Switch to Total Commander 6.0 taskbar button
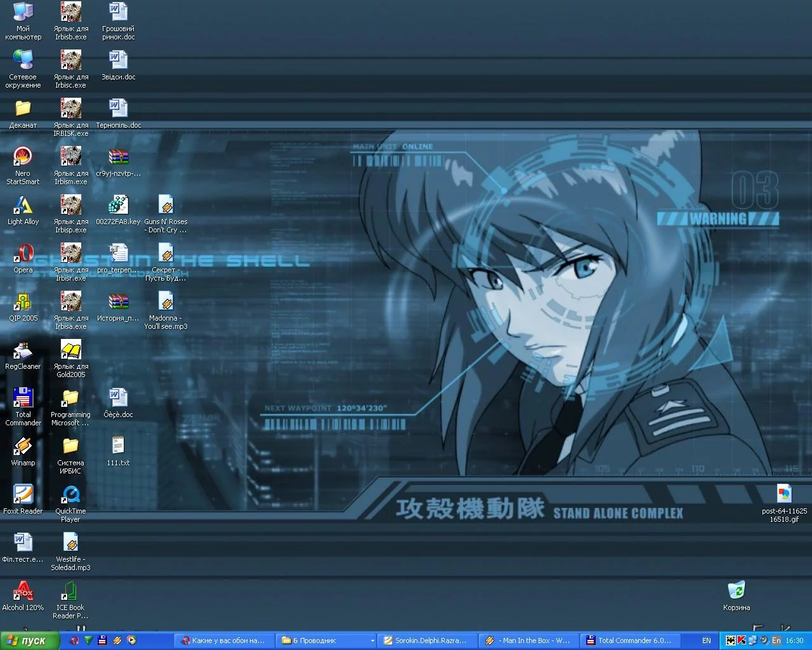The height and width of the screenshot is (650, 812). [x=630, y=640]
